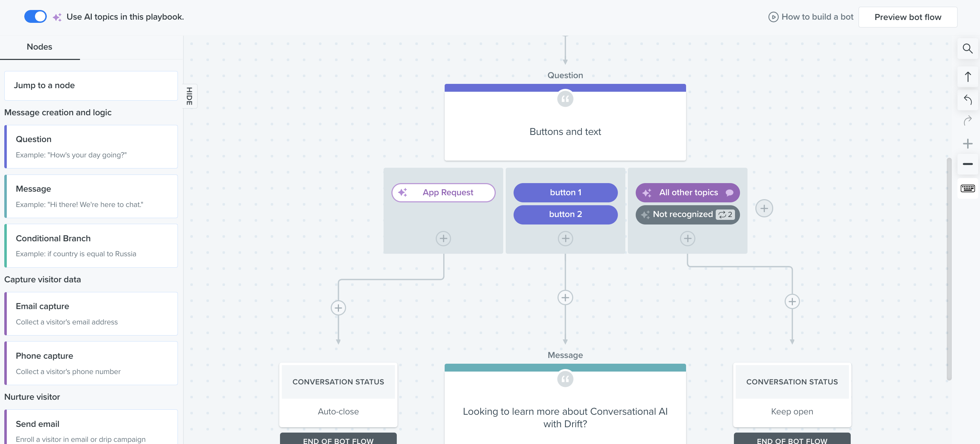
Task: Zoom in with the plus icon
Action: pos(967,144)
